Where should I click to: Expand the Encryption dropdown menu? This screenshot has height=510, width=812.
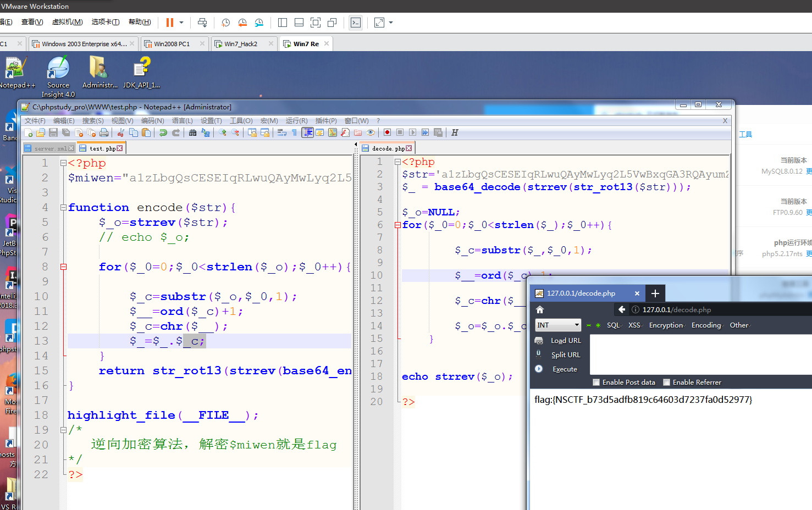click(666, 325)
